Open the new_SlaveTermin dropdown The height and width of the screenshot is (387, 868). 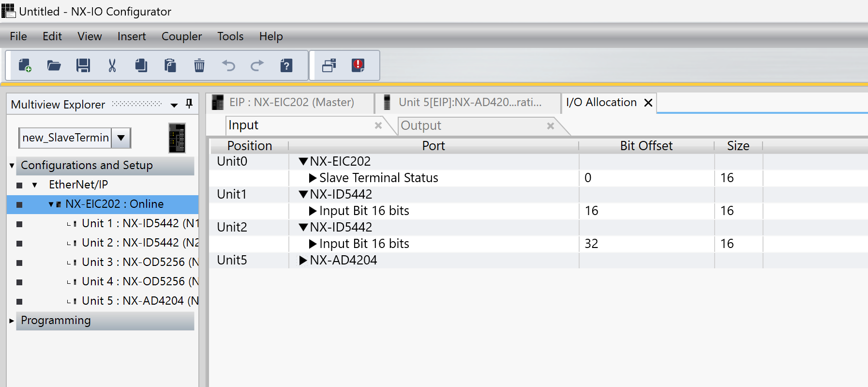121,138
